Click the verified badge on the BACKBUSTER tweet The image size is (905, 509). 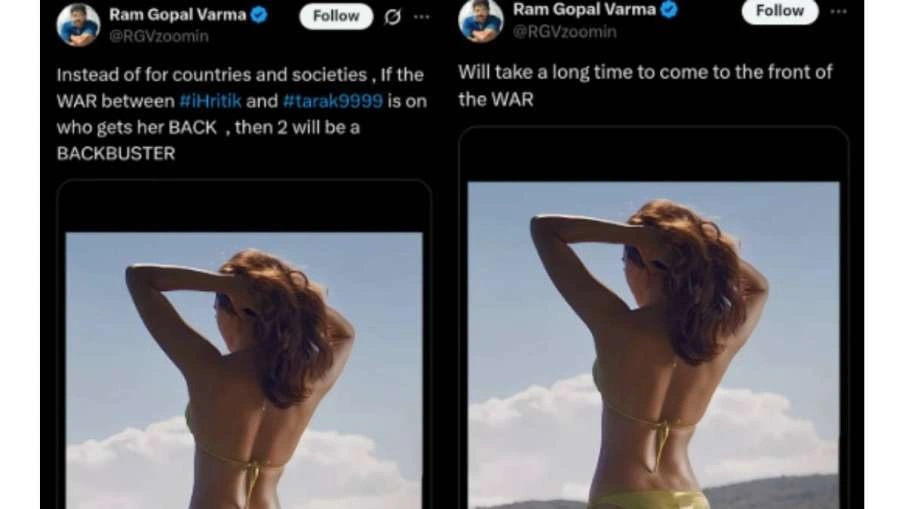[x=259, y=14]
